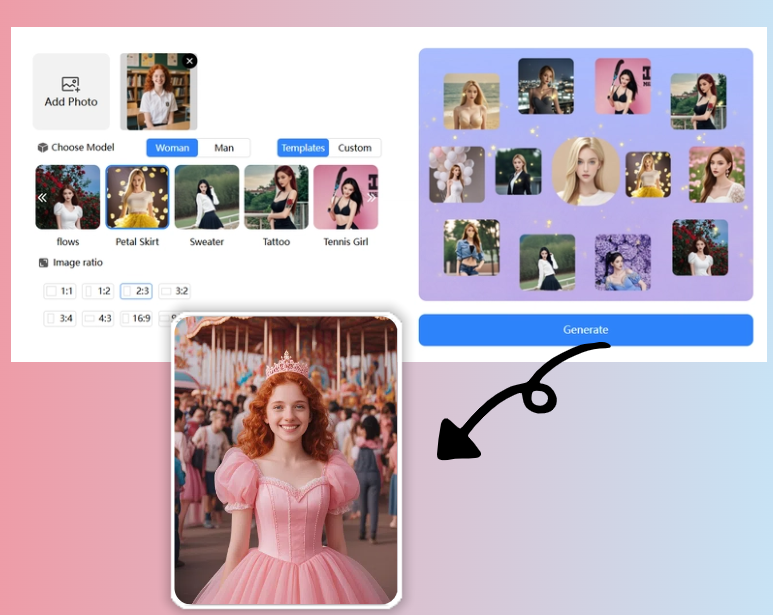
Task: Choose the Tattoo template
Action: 276,197
